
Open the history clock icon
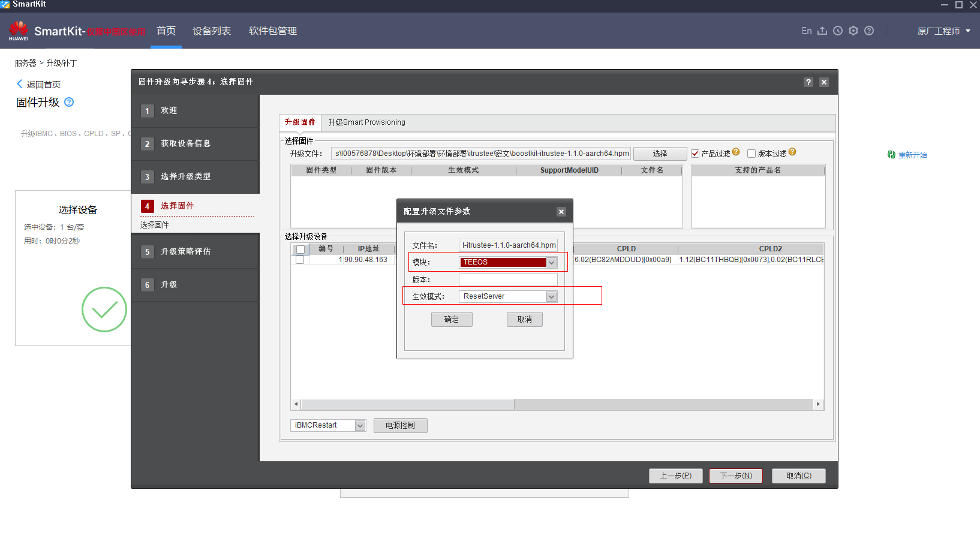pos(838,31)
